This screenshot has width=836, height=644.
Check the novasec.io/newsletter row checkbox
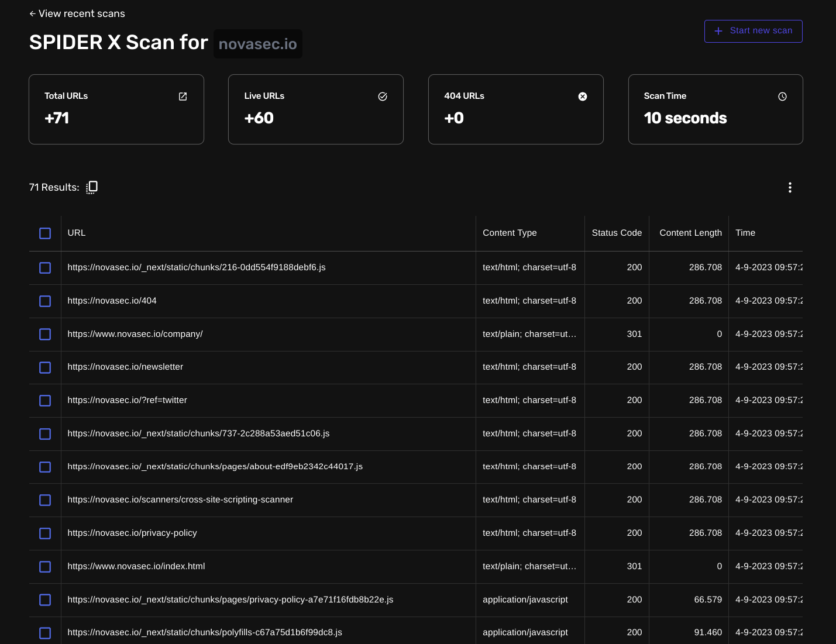coord(45,367)
